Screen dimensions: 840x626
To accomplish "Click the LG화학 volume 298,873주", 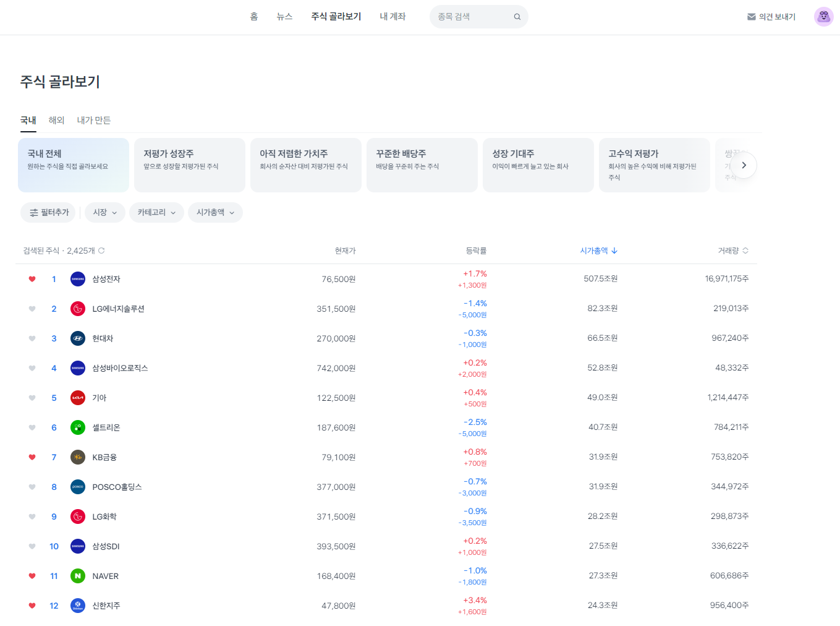I will click(729, 516).
